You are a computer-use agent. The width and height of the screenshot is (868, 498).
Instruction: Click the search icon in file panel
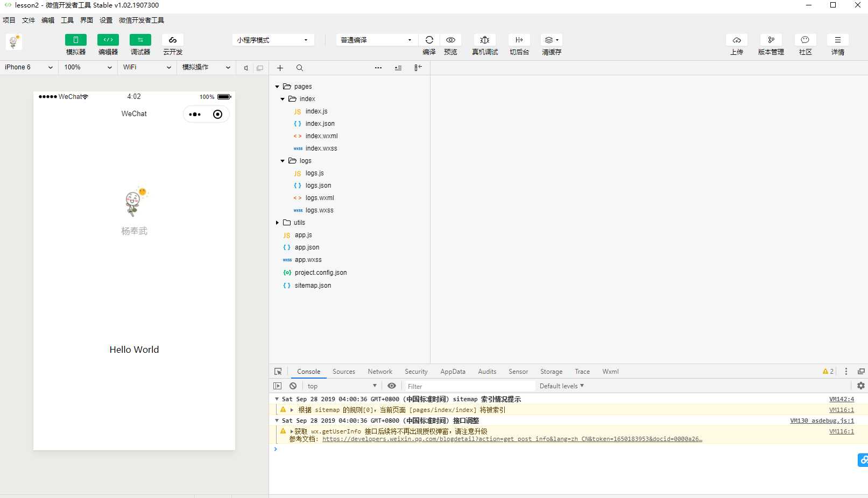click(300, 68)
